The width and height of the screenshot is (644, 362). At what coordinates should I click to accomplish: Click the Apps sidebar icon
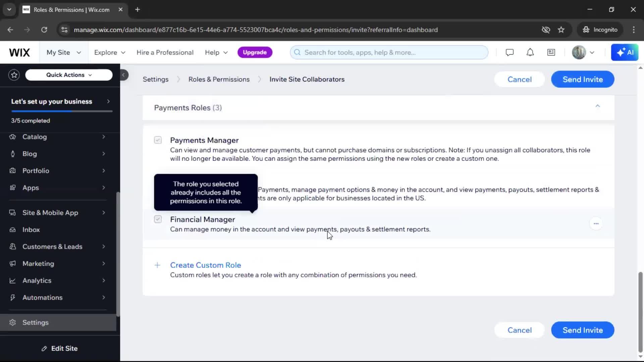click(13, 188)
